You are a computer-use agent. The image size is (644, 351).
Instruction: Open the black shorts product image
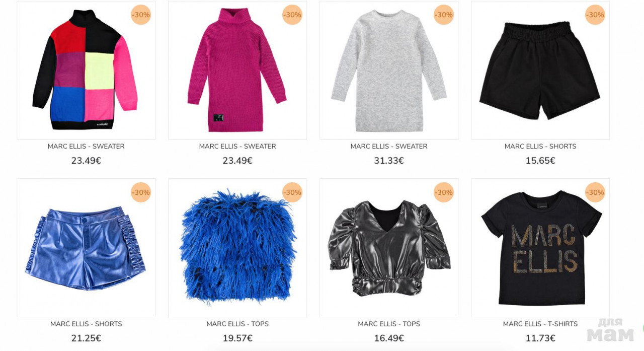pyautogui.click(x=540, y=70)
